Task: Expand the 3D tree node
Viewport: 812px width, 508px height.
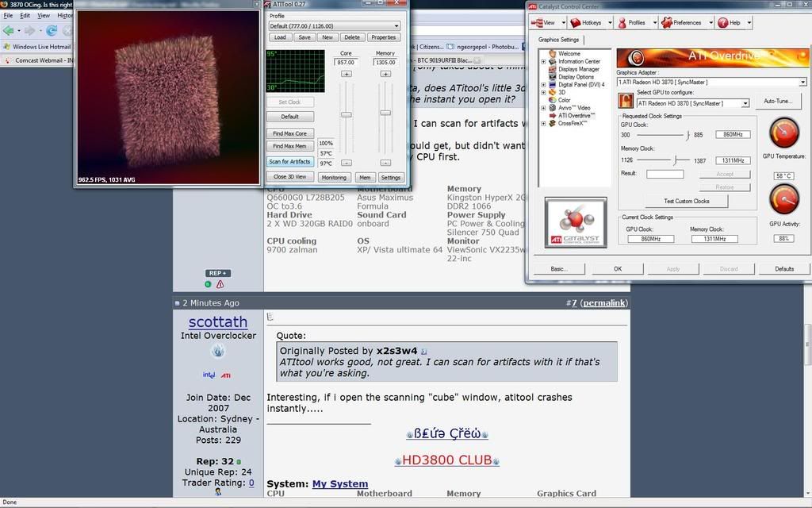Action: (543, 92)
